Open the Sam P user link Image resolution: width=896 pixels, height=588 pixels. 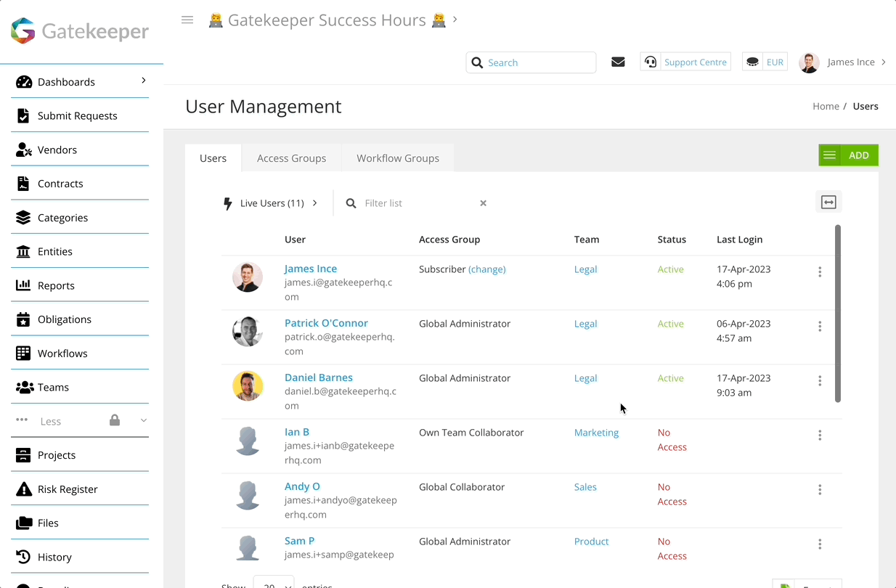point(299,541)
